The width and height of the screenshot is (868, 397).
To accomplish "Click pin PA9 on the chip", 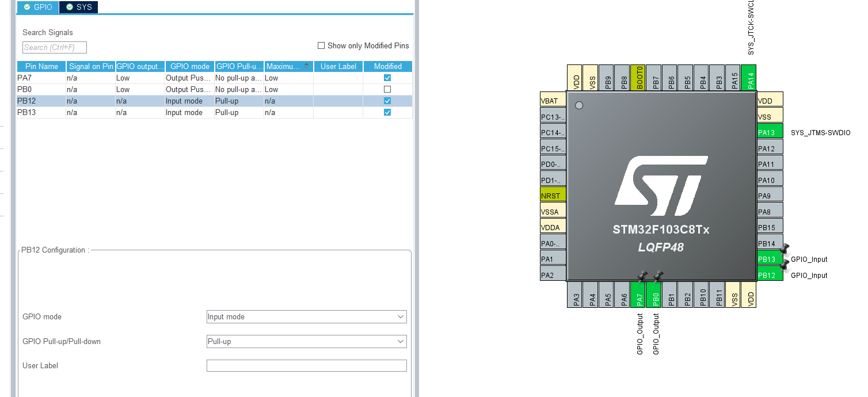I will (770, 196).
